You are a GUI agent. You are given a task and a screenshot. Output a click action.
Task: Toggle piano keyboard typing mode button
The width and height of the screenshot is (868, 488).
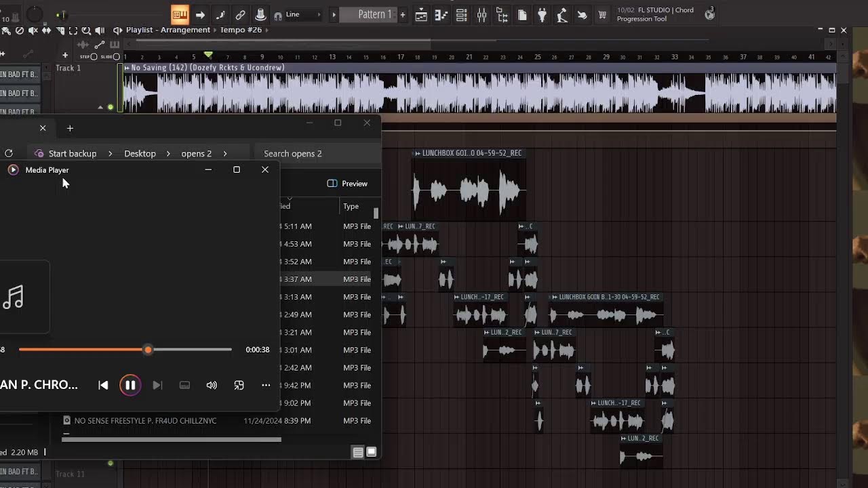[x=180, y=14]
